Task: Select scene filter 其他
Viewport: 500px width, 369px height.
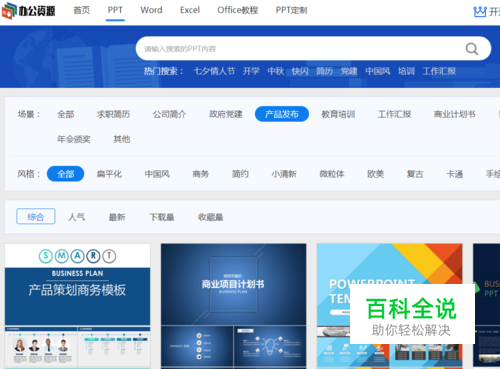Action: click(x=122, y=139)
